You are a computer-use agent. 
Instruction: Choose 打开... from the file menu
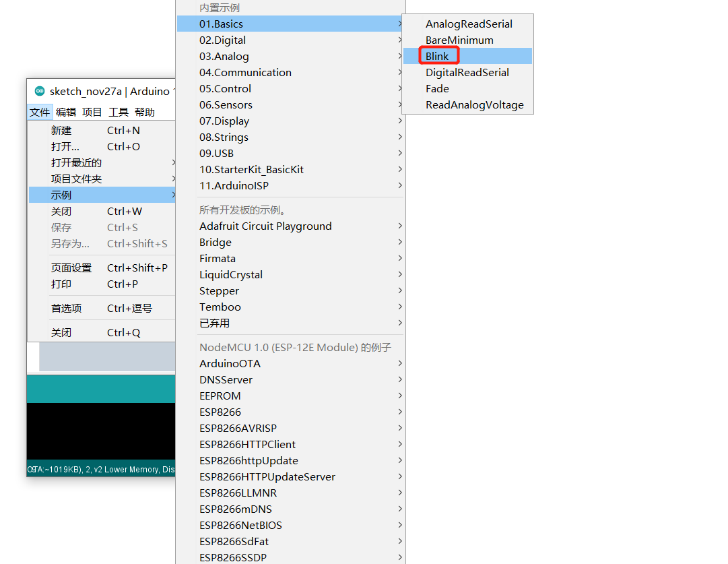(102, 147)
